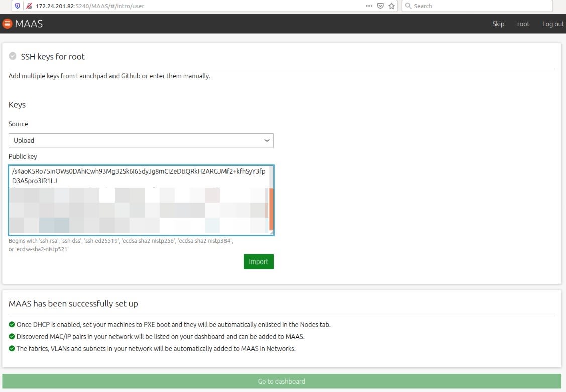Click the search magnifier icon
The image size is (566, 392).
(x=408, y=6)
